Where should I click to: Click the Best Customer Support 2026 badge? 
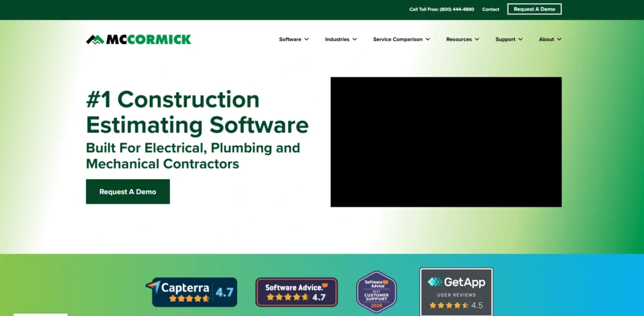[376, 292]
